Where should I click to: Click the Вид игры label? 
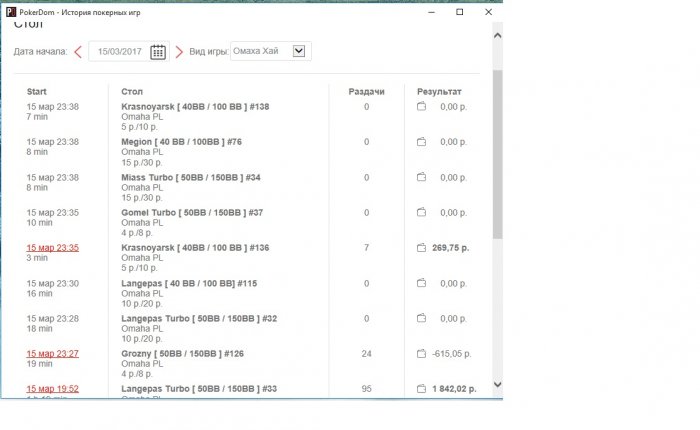(209, 52)
